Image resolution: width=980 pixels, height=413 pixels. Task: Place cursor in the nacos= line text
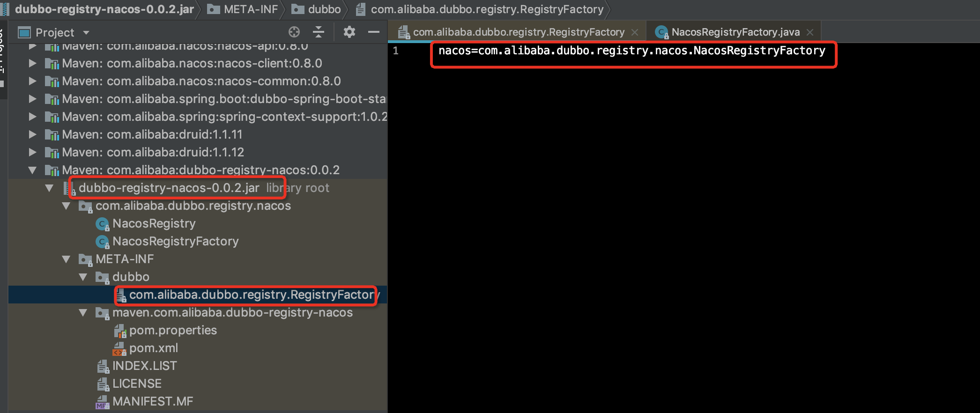click(x=631, y=51)
